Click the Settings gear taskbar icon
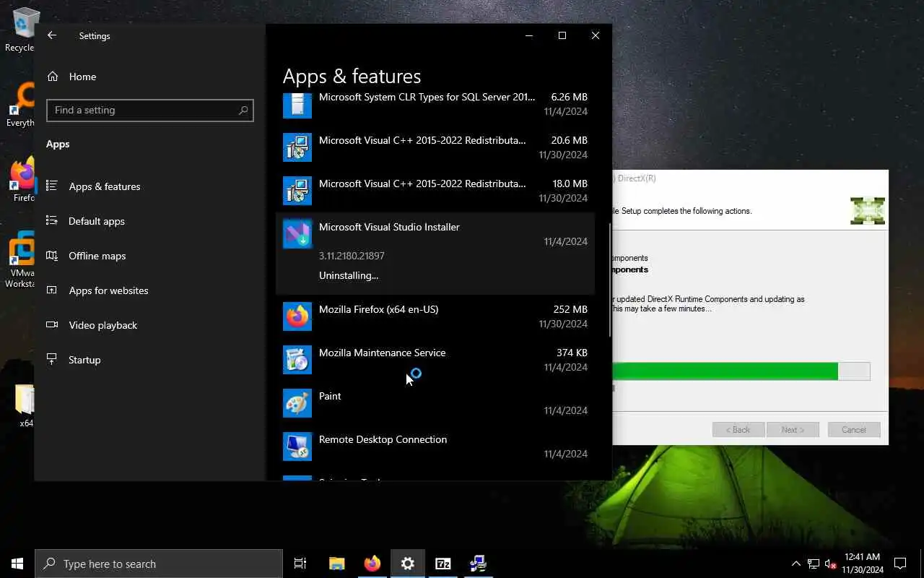Viewport: 924px width, 578px height. 408,564
